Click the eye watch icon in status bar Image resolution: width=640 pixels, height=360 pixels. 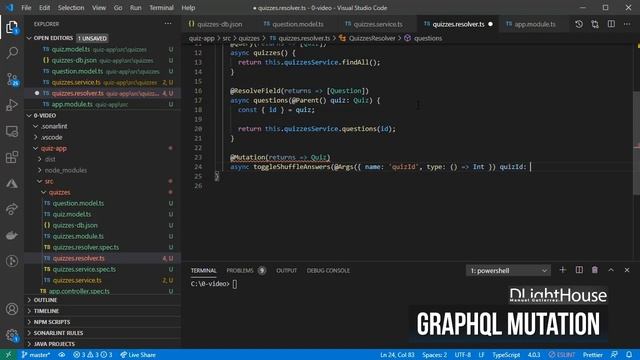click(62, 355)
